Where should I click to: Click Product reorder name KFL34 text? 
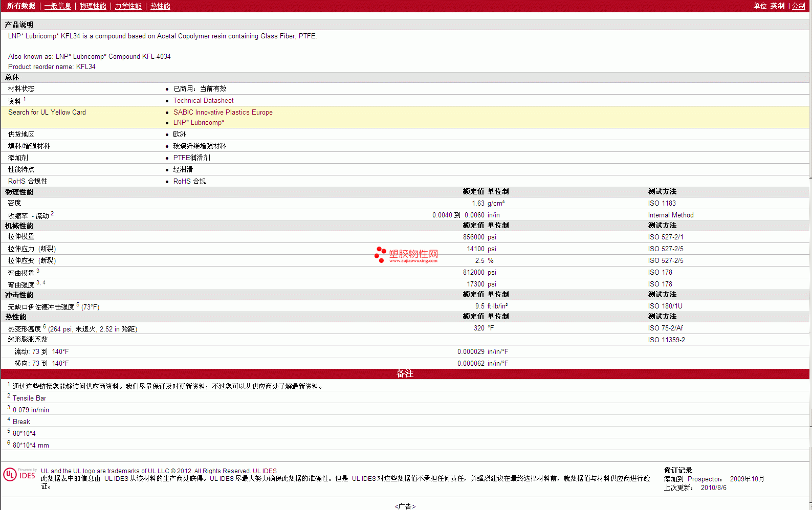52,67
